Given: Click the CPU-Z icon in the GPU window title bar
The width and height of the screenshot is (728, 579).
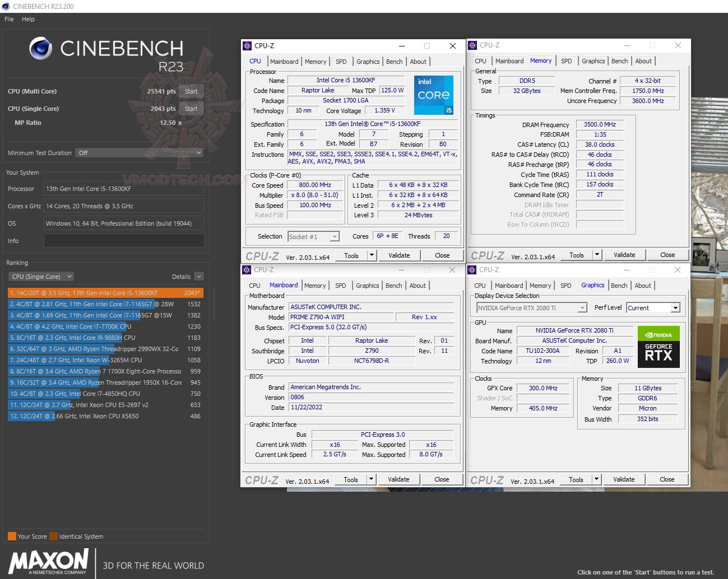Looking at the screenshot, I should pyautogui.click(x=472, y=270).
